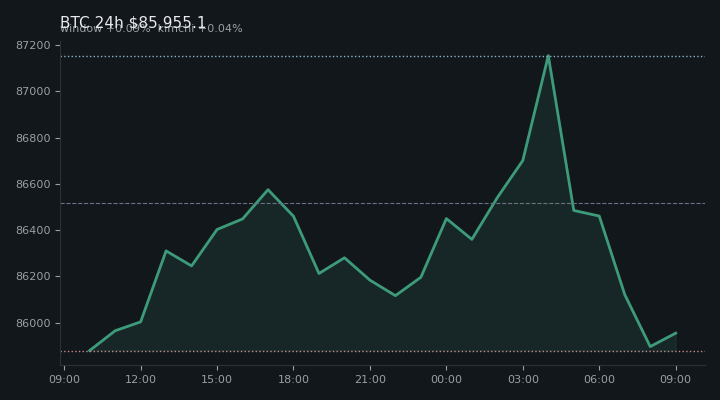The height and width of the screenshot is (400, 720).
Task: Click the 03:00 time axis label
Action: coord(523,379)
